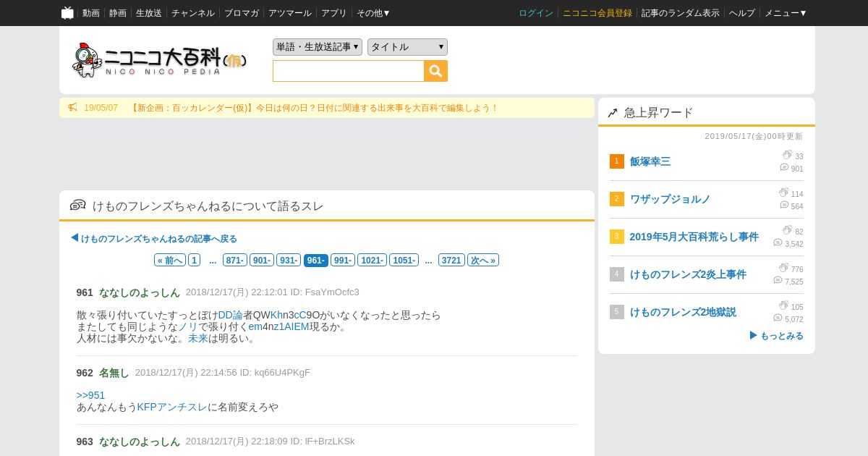The height and width of the screenshot is (456, 868).
Task: Go to previous page « 前へ
Action: (170, 260)
